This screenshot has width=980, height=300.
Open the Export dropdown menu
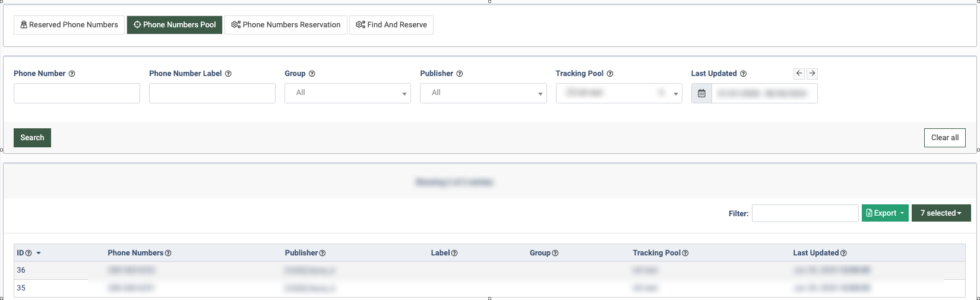tap(885, 213)
